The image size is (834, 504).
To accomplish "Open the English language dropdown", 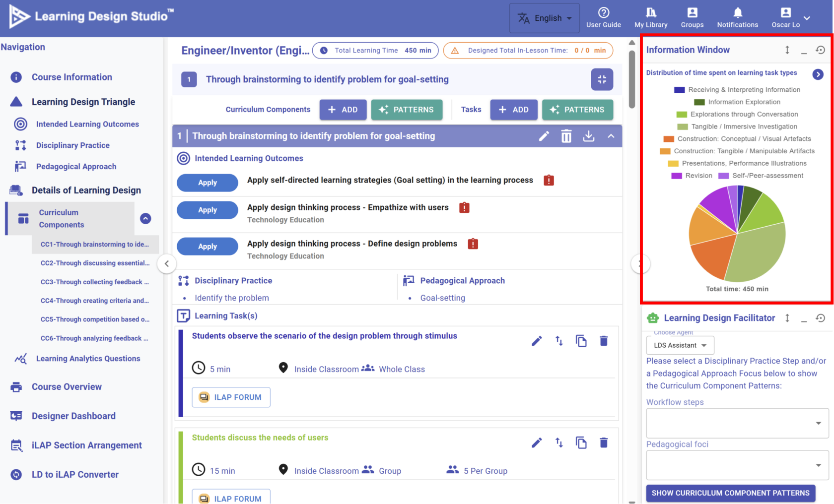I will [545, 18].
